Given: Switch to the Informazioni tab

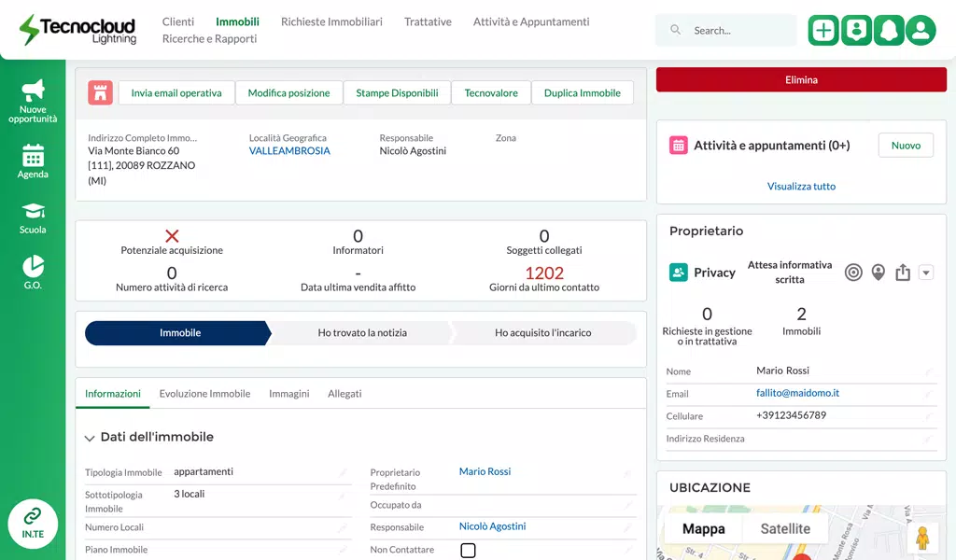Looking at the screenshot, I should pos(113,394).
